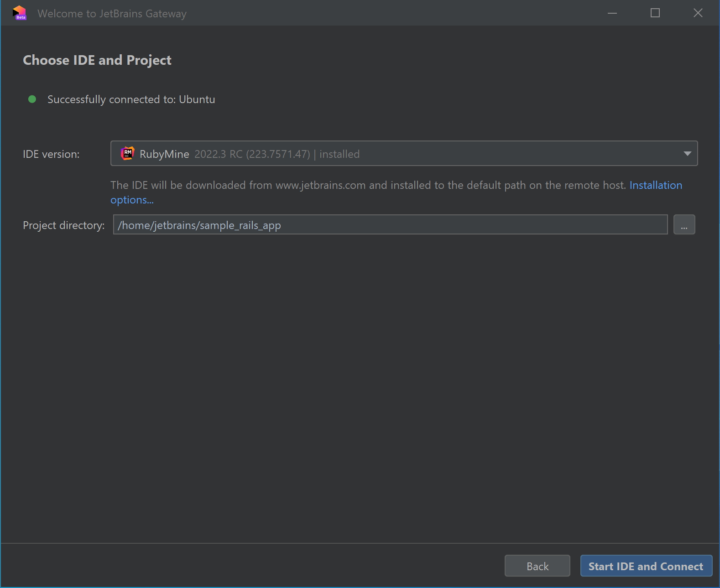Maximize the JetBrains Gateway window
The width and height of the screenshot is (720, 588).
pyautogui.click(x=655, y=13)
